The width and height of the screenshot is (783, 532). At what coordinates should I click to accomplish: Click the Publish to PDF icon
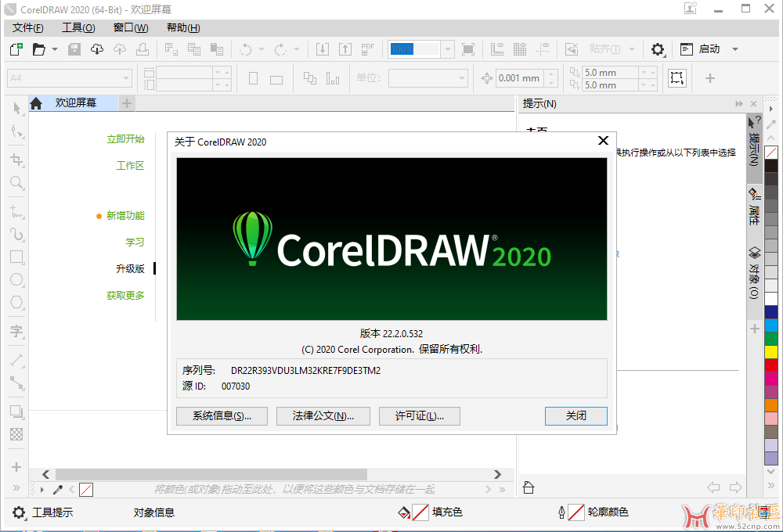(367, 49)
